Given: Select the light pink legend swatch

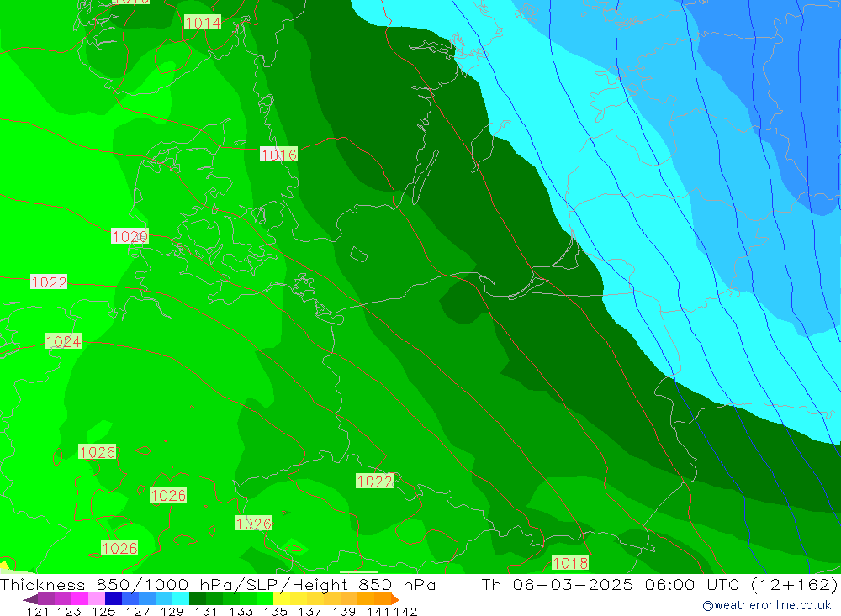Looking at the screenshot, I should [x=97, y=599].
